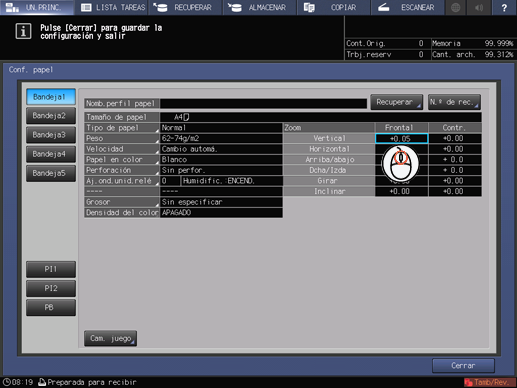Screen dimensions: 517x388
Task: Click the Contr. column header
Action: tap(455, 128)
